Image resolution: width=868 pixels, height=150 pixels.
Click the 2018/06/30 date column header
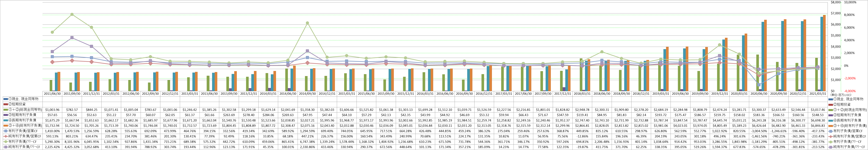click(x=602, y=94)
